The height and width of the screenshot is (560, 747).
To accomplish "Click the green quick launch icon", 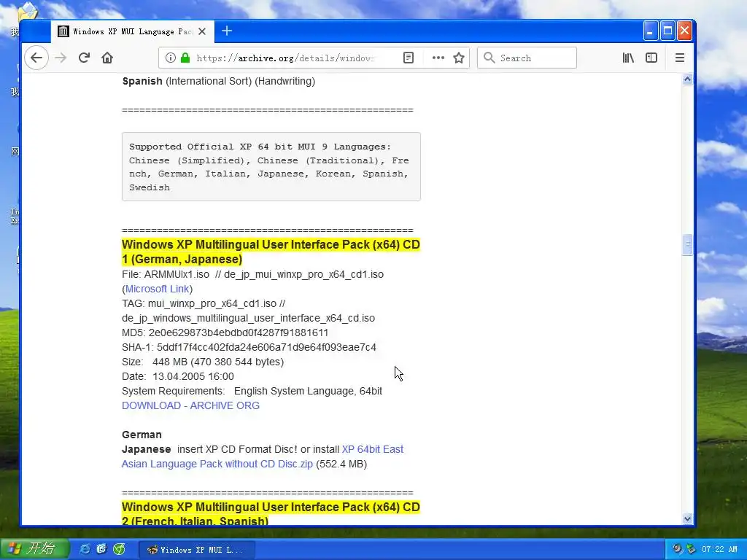I will point(119,550).
